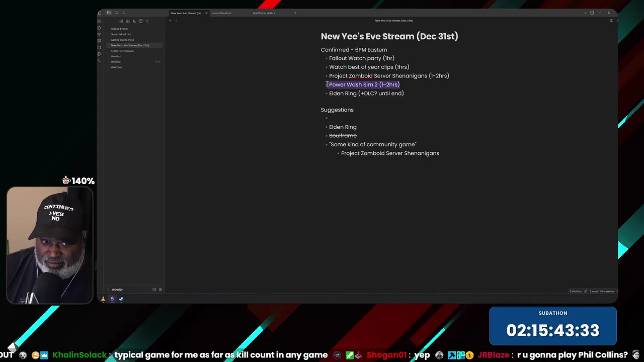Switch to the SUBATHON GOALS tab
The width and height of the screenshot is (644, 362).
(x=264, y=13)
